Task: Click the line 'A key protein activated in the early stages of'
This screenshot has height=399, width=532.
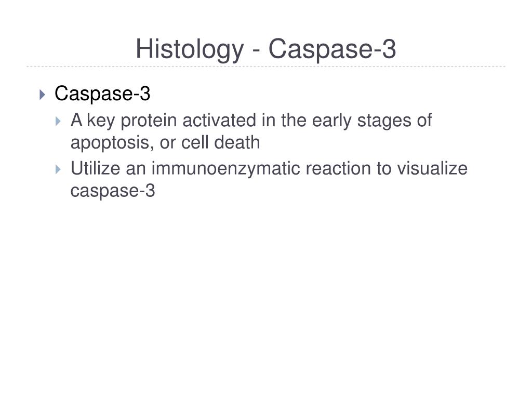Action: 251,121
